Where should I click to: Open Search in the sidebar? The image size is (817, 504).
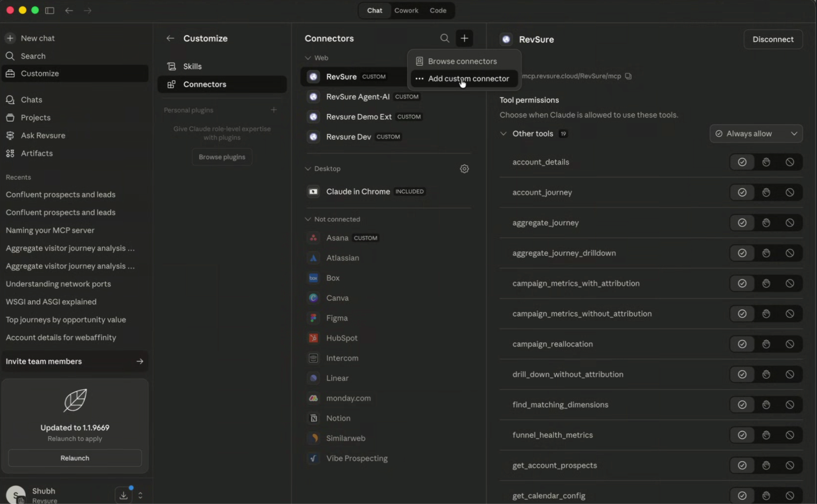[75, 56]
